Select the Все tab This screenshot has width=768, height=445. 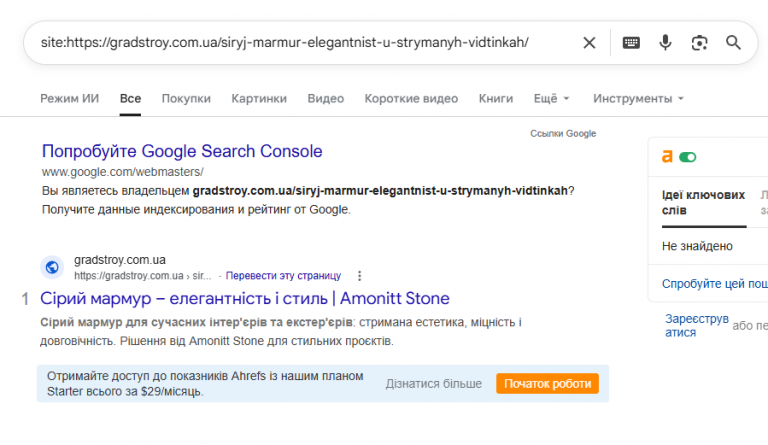[130, 98]
